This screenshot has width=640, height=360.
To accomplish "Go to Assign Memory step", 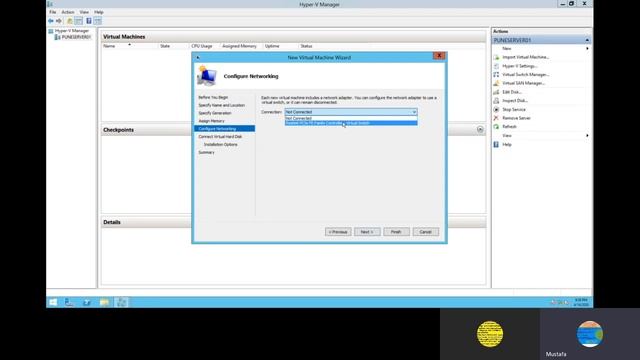I will click(211, 121).
